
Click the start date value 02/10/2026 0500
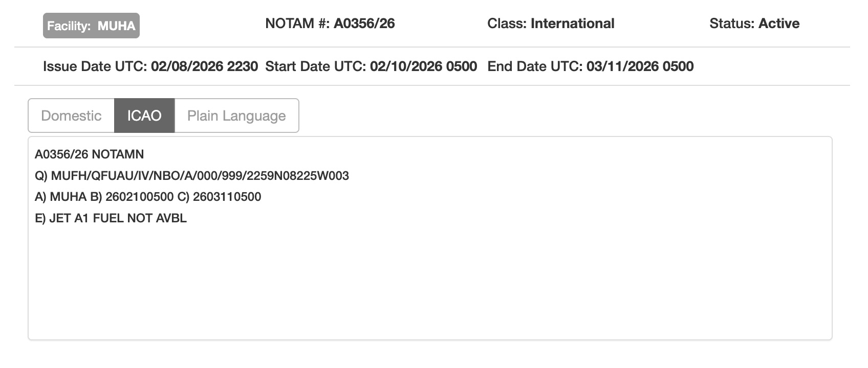point(423,66)
